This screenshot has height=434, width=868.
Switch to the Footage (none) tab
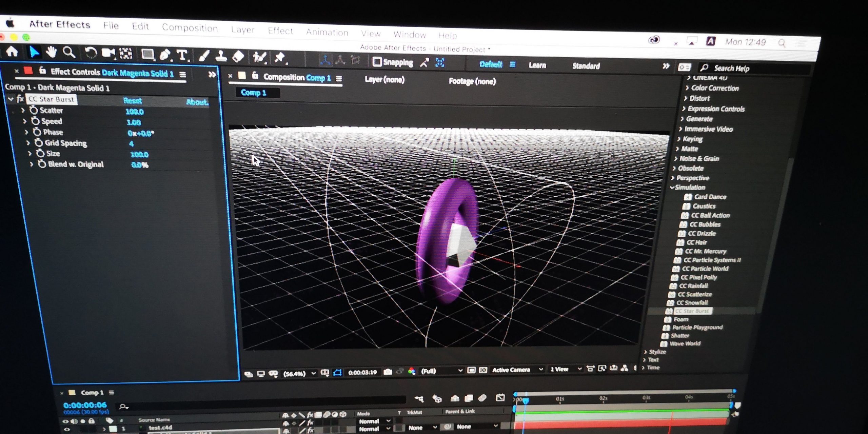(x=472, y=81)
